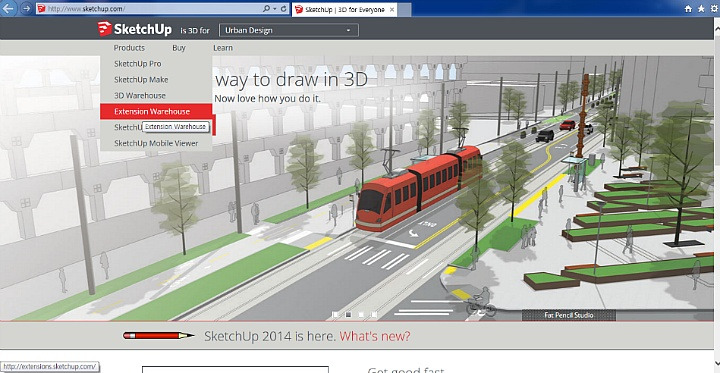
Task: Open the browser Tools gear icon
Action: (x=714, y=9)
